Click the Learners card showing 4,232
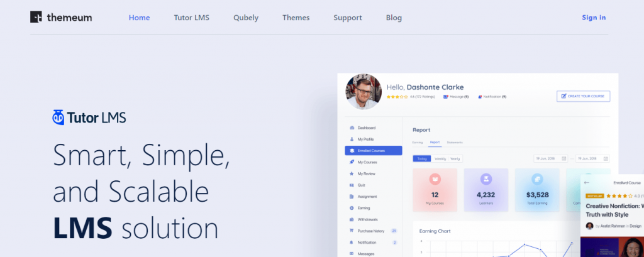Screen dimensions: 644x257 pyautogui.click(x=486, y=190)
